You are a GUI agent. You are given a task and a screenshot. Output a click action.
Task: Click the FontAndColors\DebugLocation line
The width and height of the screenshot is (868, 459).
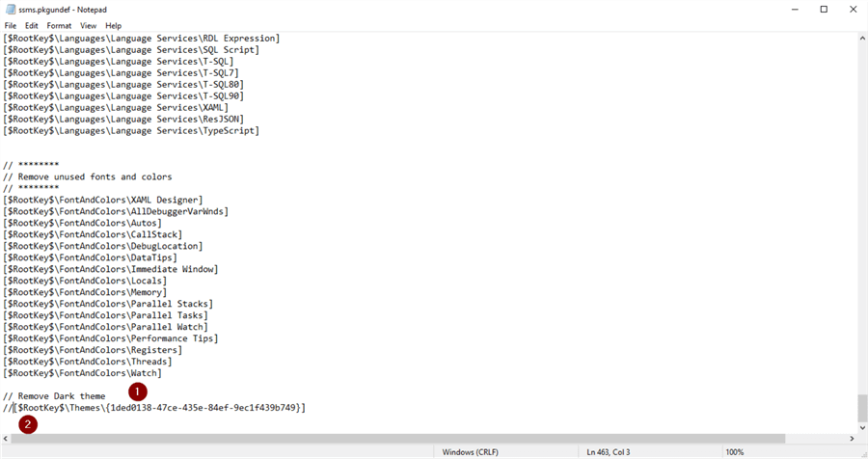[x=103, y=246]
